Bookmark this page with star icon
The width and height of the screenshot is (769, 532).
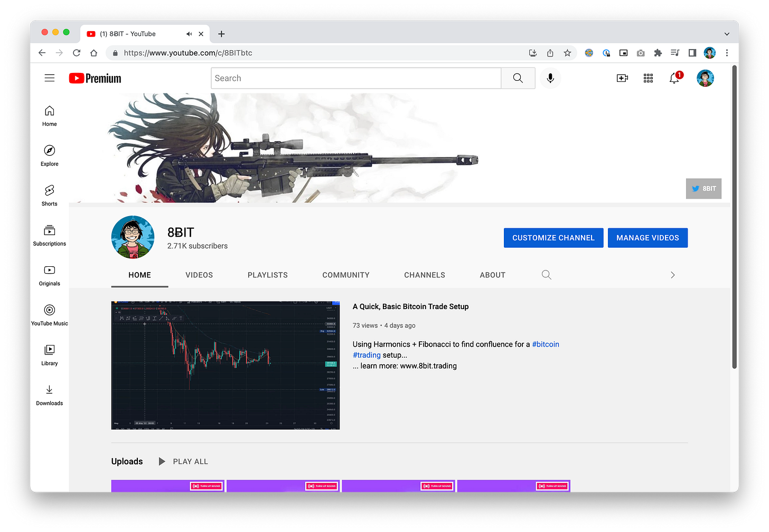coord(567,53)
